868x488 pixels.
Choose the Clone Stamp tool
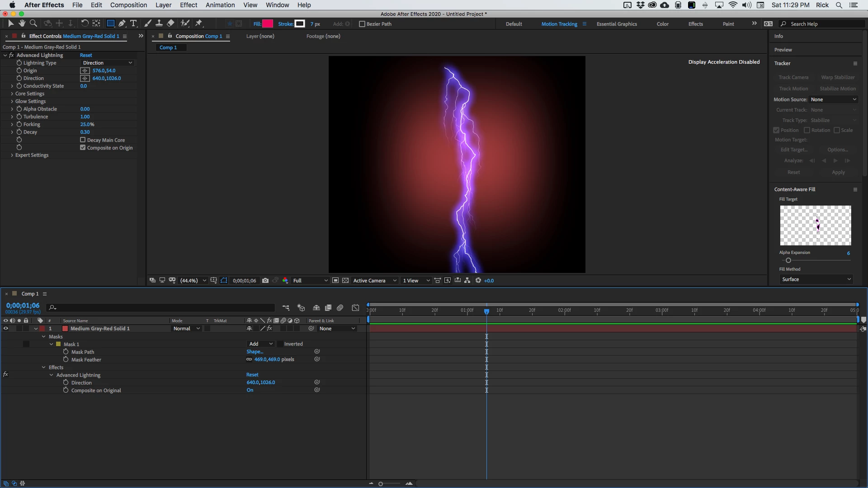[159, 23]
